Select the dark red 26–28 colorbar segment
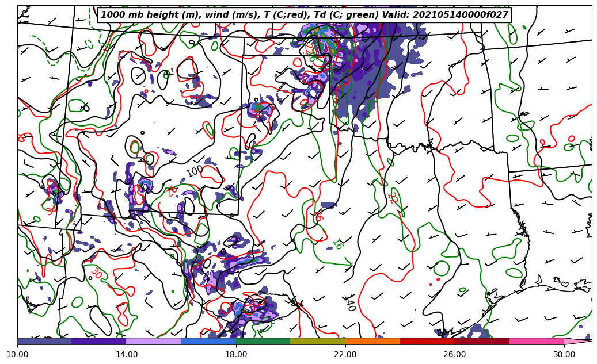The image size is (597, 364). [x=482, y=341]
